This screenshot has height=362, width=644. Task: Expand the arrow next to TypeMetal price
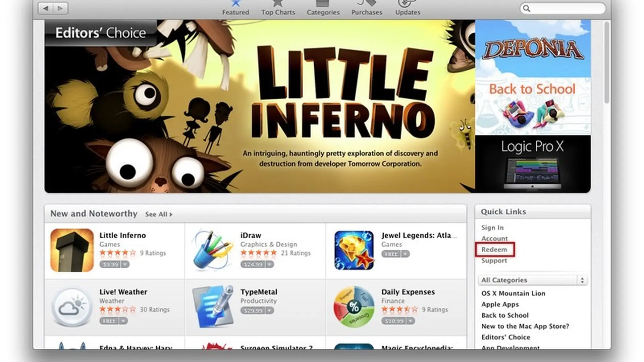pos(270,311)
